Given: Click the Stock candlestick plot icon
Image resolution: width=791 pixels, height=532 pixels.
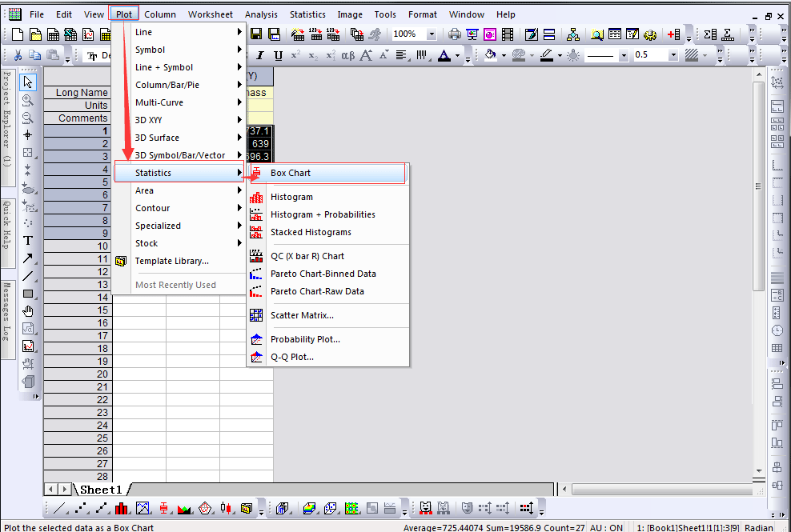Looking at the screenshot, I should (226, 508).
